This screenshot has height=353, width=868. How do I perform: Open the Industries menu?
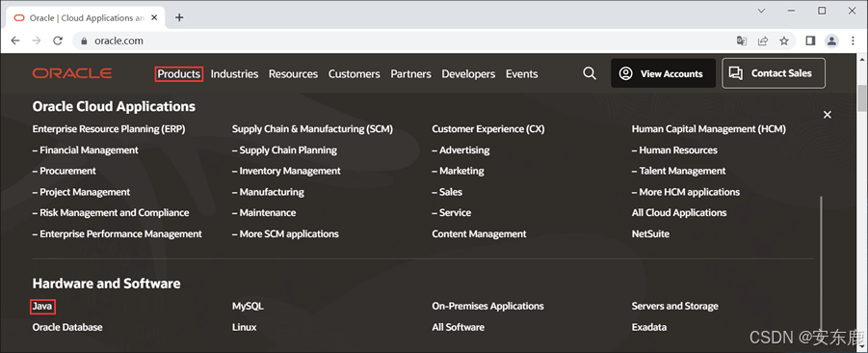(x=235, y=73)
